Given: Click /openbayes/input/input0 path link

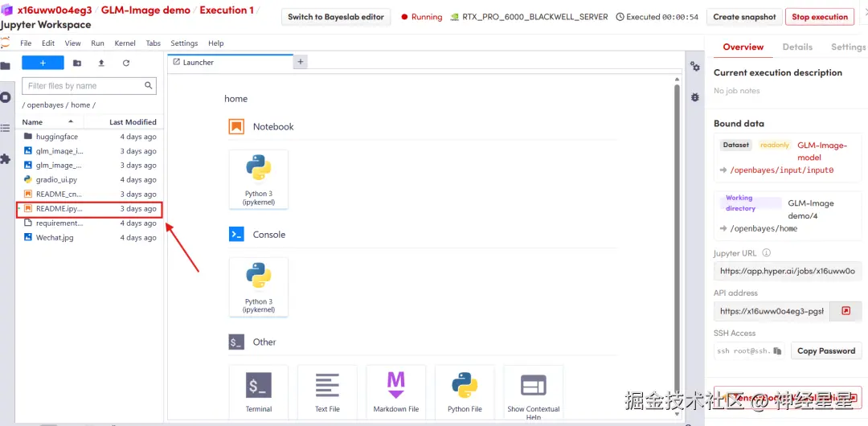Looking at the screenshot, I should coord(782,170).
